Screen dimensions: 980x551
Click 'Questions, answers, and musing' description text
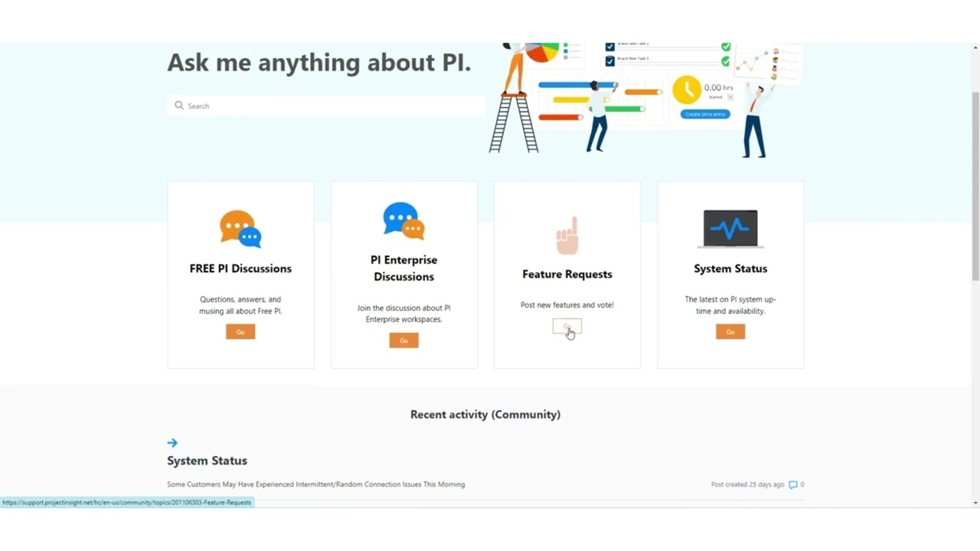point(240,305)
